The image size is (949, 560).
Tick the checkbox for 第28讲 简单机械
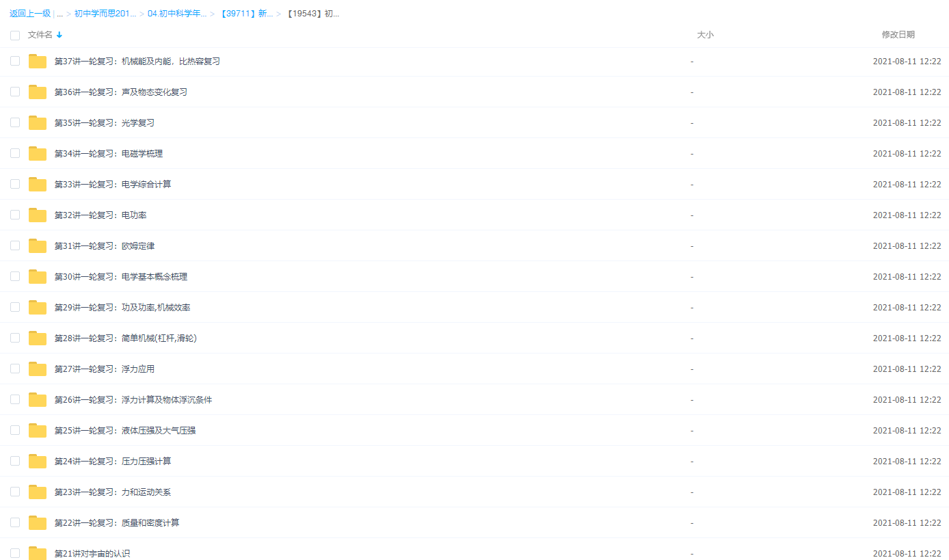pos(15,338)
